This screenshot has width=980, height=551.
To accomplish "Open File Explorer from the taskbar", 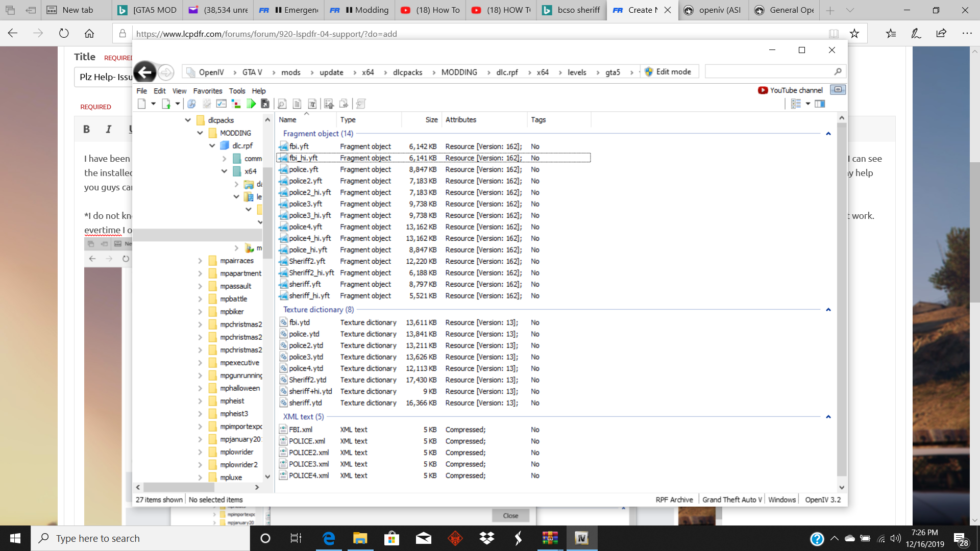I will 360,538.
